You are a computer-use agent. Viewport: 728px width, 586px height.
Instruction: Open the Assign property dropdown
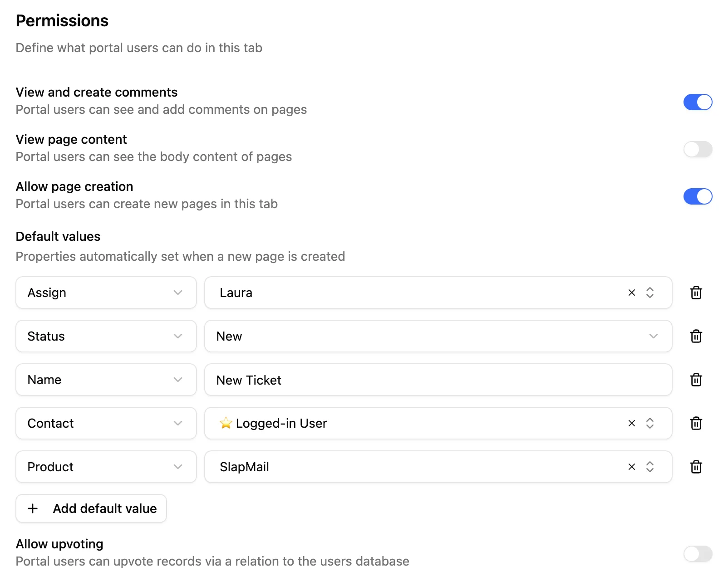tap(106, 293)
